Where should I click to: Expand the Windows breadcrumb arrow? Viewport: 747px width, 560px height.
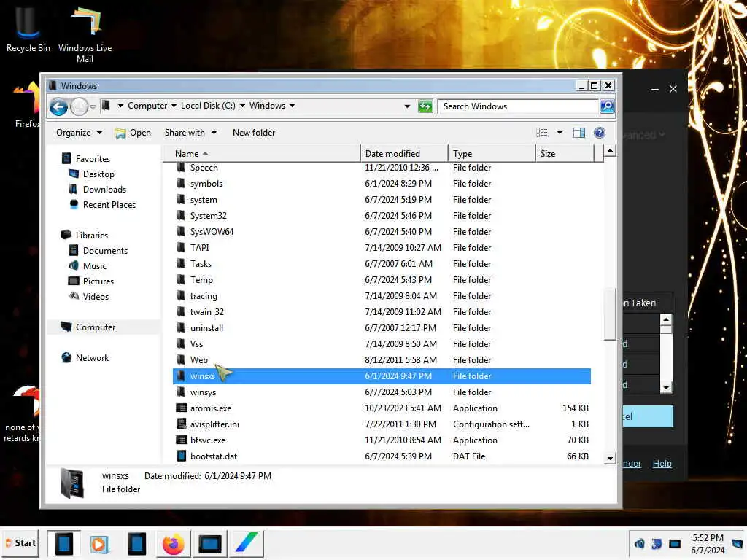(292, 106)
